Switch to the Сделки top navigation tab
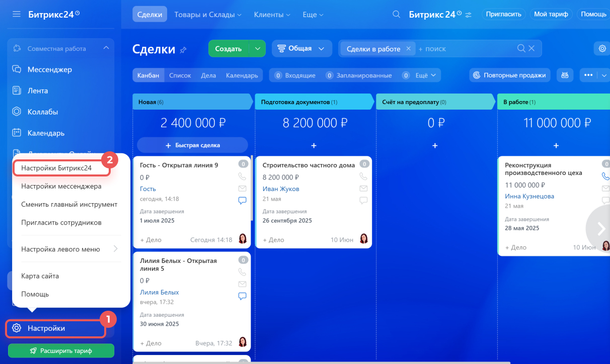The width and height of the screenshot is (610, 364). (150, 15)
